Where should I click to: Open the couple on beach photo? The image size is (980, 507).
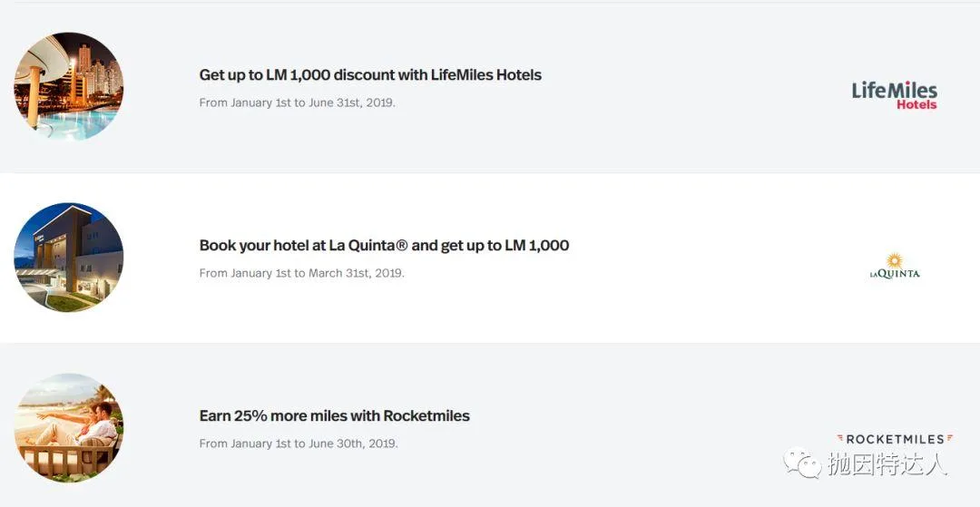click(x=69, y=427)
